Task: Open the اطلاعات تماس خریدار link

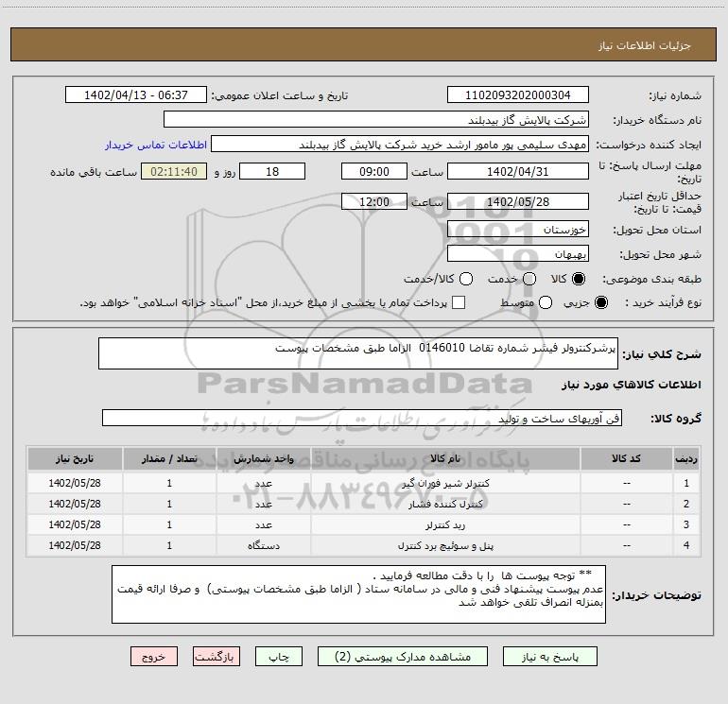Action: point(156,145)
